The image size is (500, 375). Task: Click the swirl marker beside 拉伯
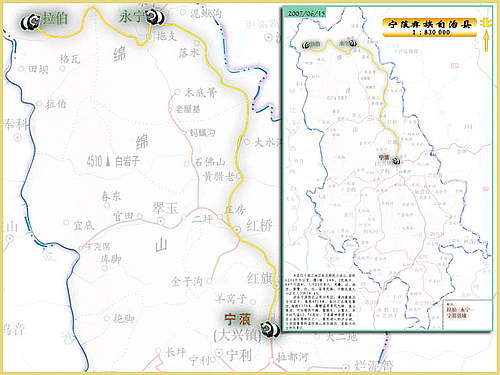31,22
